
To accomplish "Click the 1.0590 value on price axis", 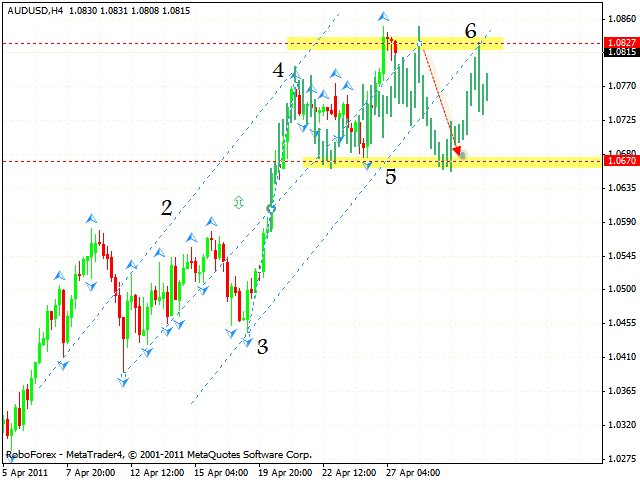I will (x=621, y=222).
